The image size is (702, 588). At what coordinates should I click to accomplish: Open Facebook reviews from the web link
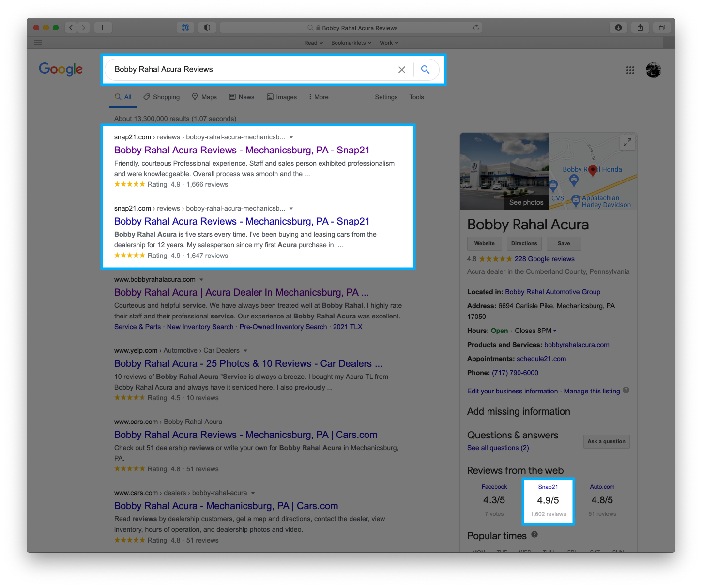(494, 487)
